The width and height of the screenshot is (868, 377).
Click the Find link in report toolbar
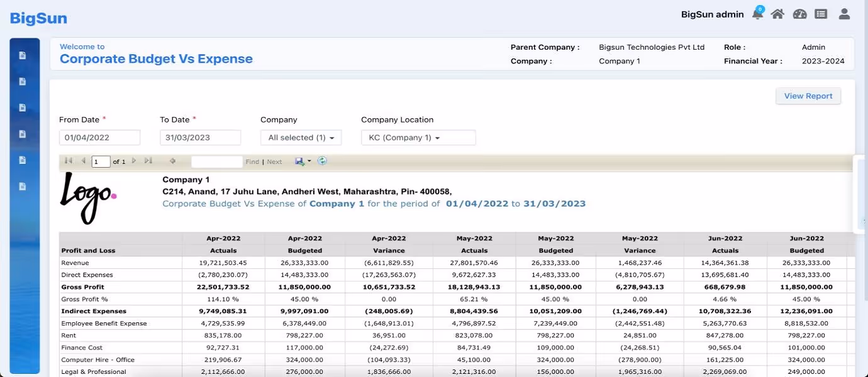pyautogui.click(x=252, y=161)
